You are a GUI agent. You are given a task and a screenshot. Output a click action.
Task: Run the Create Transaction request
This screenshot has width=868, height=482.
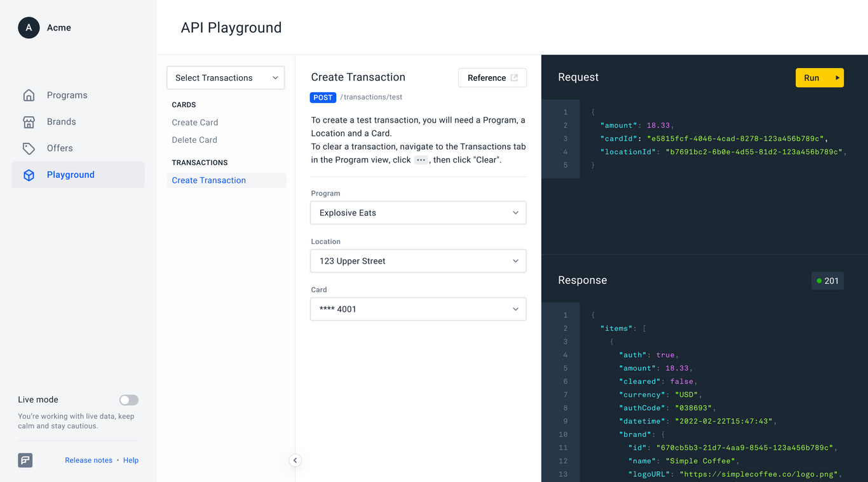point(820,77)
